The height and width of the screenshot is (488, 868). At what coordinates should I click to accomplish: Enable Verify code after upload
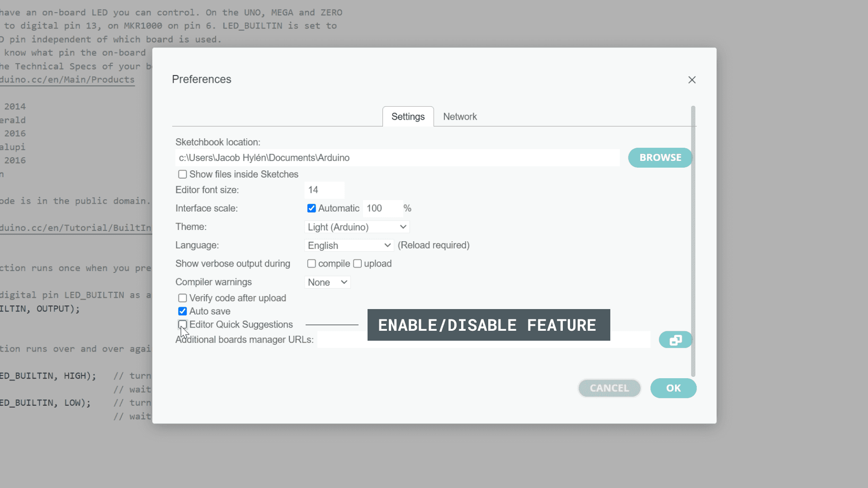pos(183,298)
